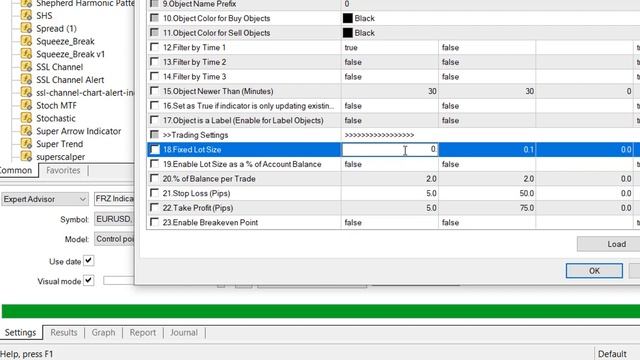Image resolution: width=640 pixels, height=360 pixels.
Task: Select the SSL Channel indicator icon
Action: pos(26,67)
